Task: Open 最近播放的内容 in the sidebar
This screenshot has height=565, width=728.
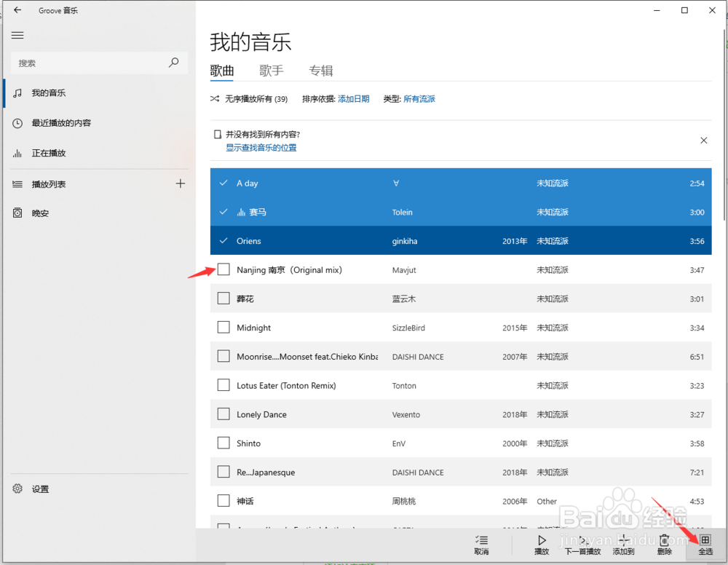Action: click(99, 123)
